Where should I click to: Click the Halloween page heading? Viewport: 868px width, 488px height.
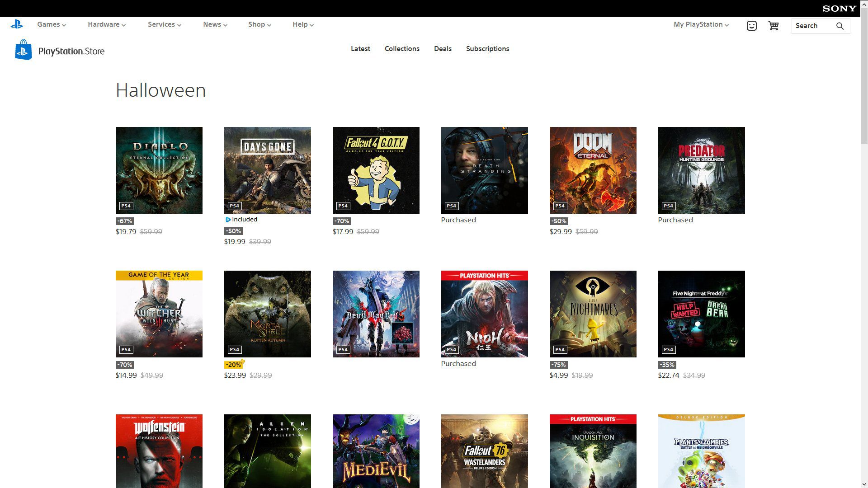click(x=161, y=90)
